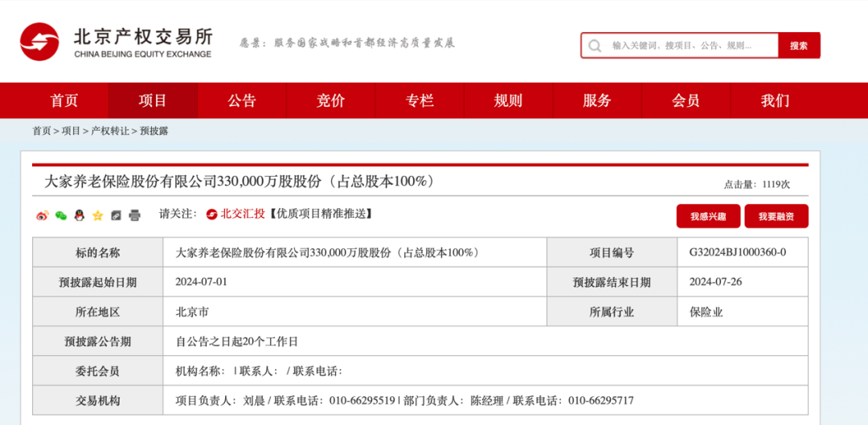Click the 点击量: 1119次 counter
868x425 pixels.
[x=757, y=185]
